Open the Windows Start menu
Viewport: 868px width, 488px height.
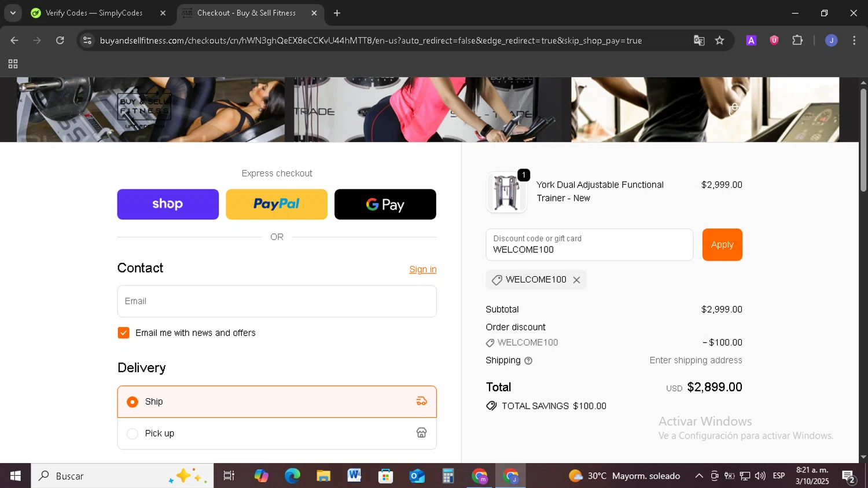(x=16, y=476)
